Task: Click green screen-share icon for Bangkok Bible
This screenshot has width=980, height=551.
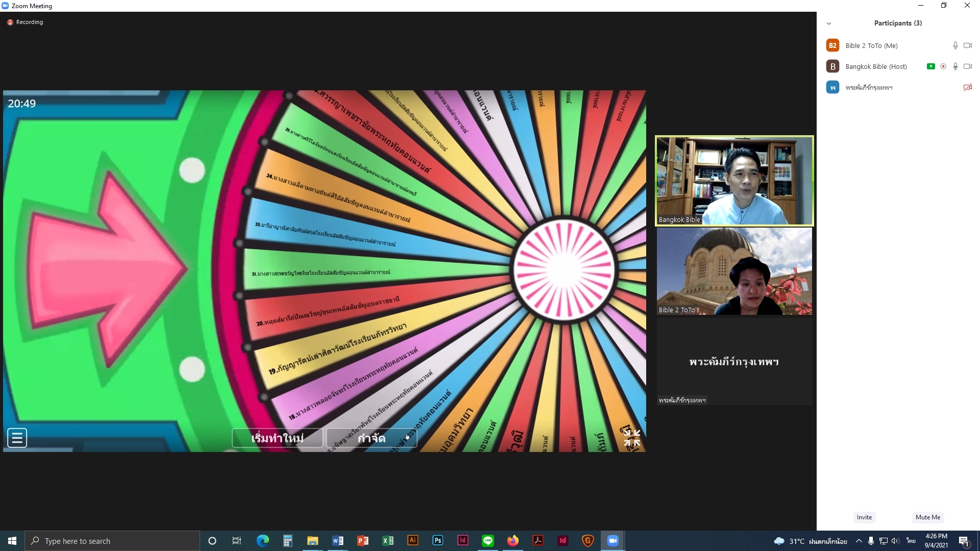Action: 931,66
